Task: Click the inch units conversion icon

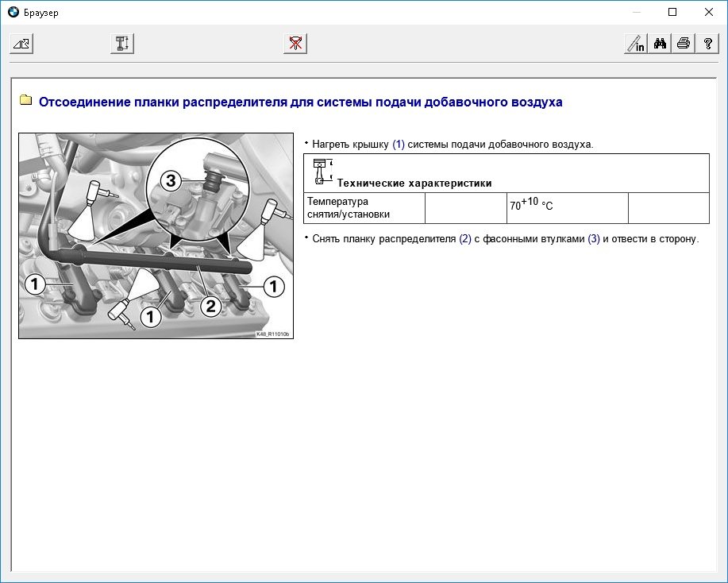Action: [x=635, y=44]
